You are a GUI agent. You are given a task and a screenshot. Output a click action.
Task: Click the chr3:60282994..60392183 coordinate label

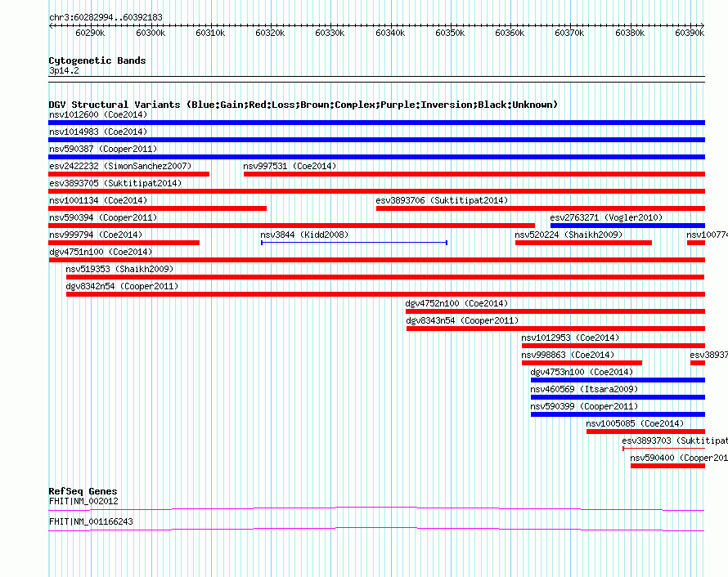[106, 18]
